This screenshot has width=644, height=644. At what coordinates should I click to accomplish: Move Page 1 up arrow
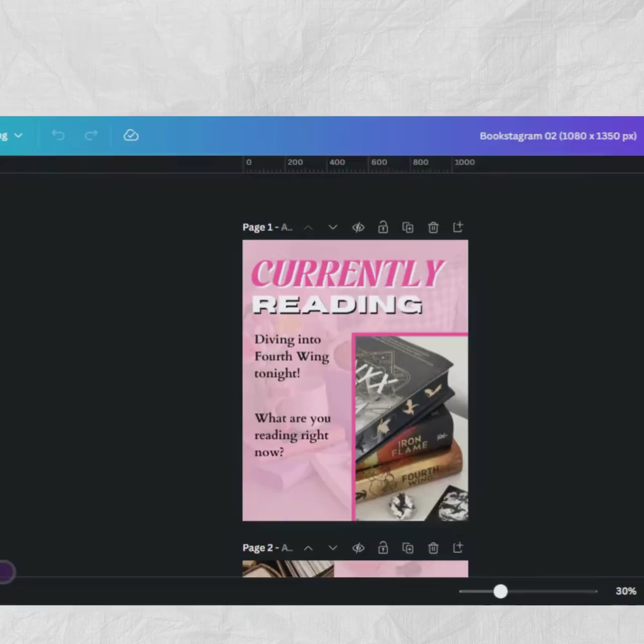point(308,227)
